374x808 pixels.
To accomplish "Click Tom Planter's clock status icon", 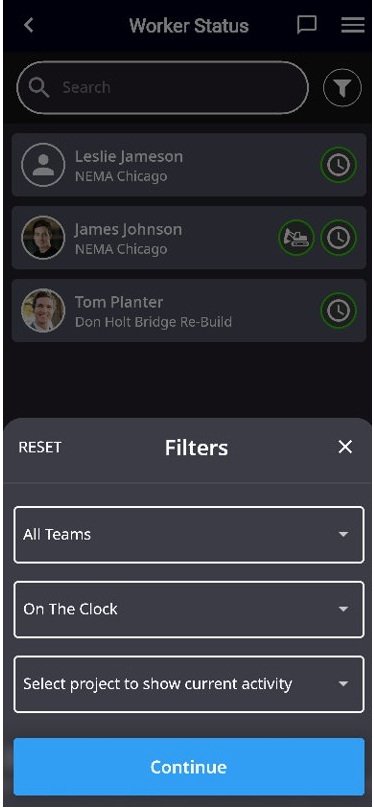I will point(338,310).
